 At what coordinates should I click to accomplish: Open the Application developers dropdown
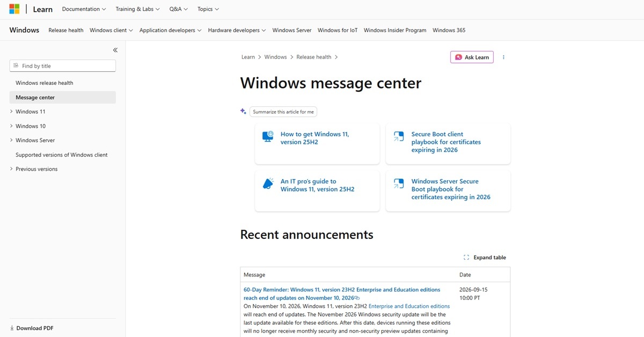(x=170, y=30)
